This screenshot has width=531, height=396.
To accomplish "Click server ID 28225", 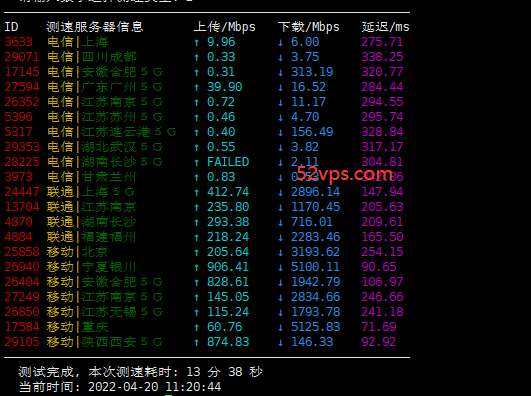I will tap(22, 162).
